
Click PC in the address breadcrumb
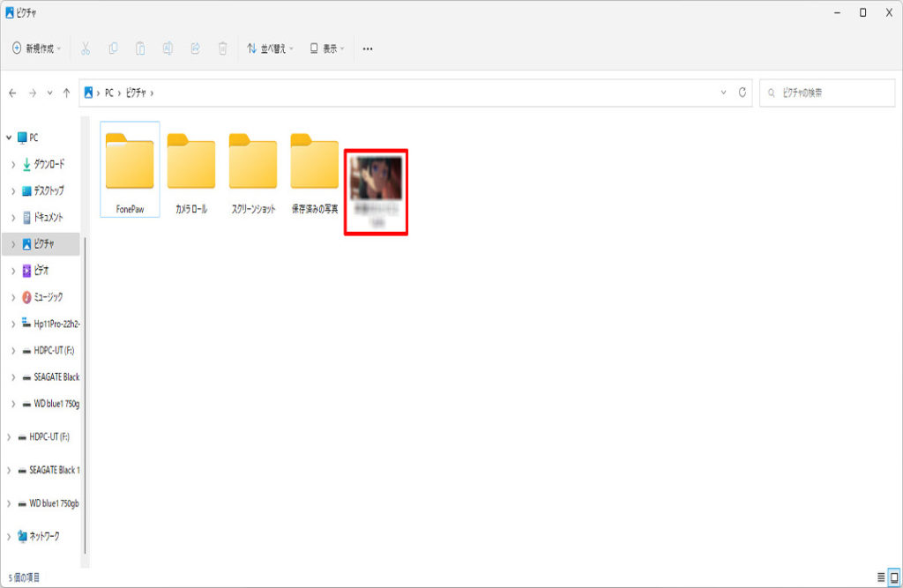[x=110, y=93]
